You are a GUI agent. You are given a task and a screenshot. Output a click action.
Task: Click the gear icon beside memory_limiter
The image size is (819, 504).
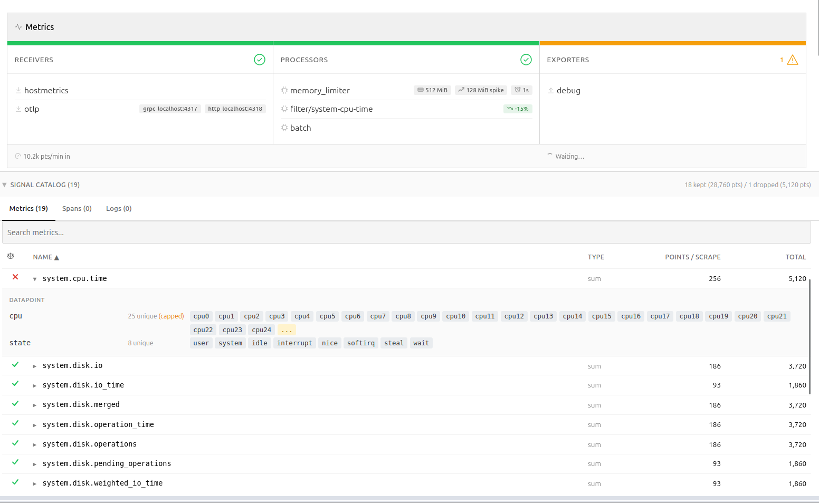(284, 90)
